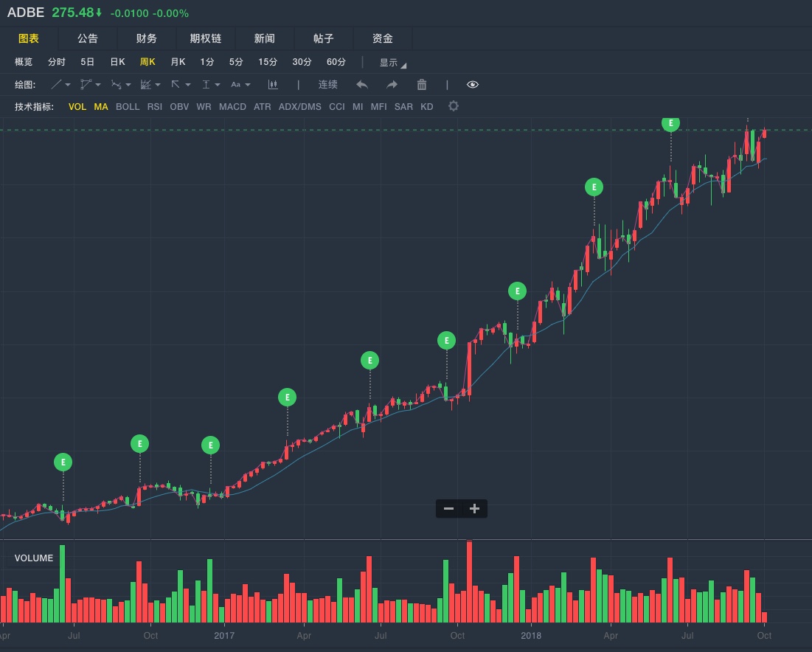Open the 显示 display dropdown

(x=392, y=63)
